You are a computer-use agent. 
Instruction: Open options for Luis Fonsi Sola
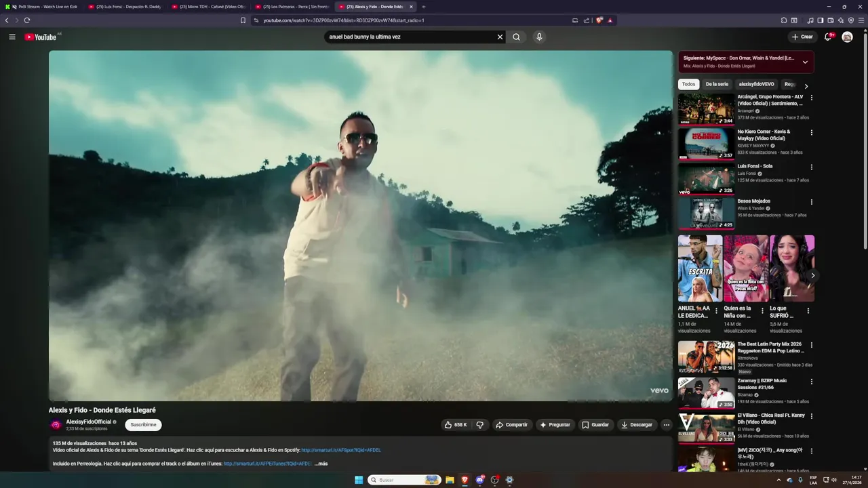tap(811, 167)
